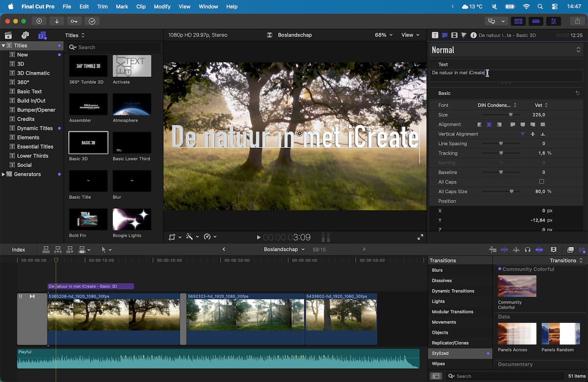Open the Window menu
Viewport: 588px width, 382px height.
tap(208, 6)
